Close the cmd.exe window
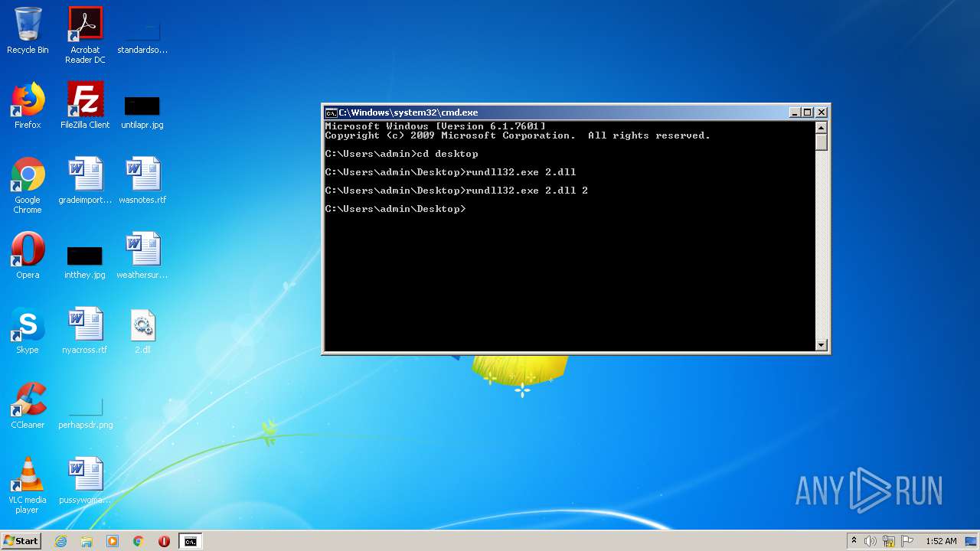980x551 pixels. 821,112
